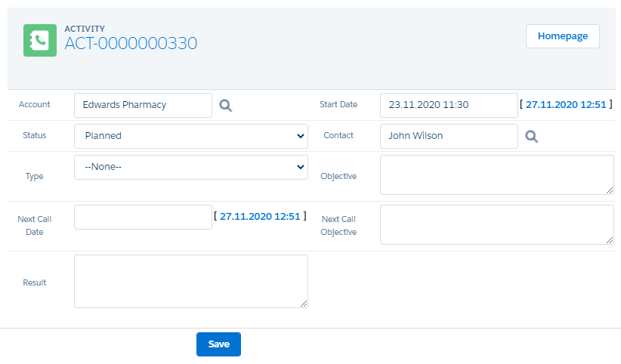Focus the empty Next Call Date field
The width and height of the screenshot is (621, 364).
pos(143,217)
